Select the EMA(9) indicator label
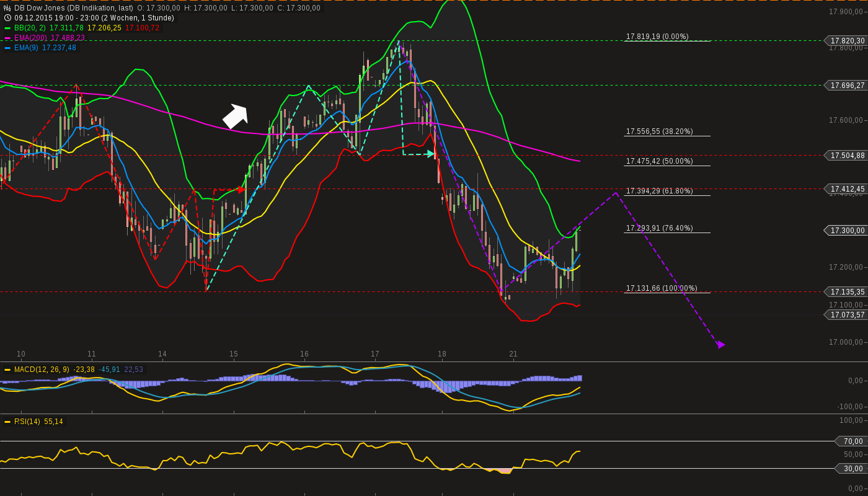 27,48
